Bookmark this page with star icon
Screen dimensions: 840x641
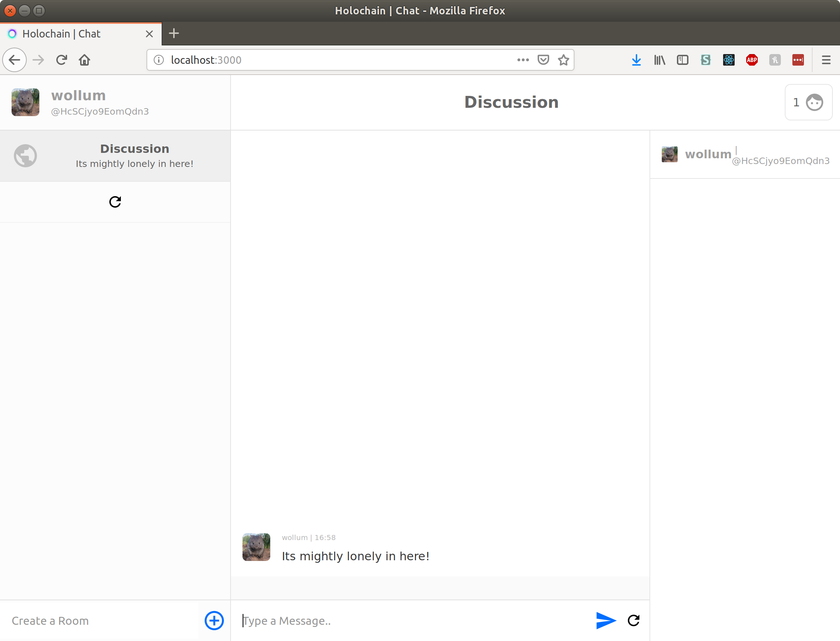564,60
